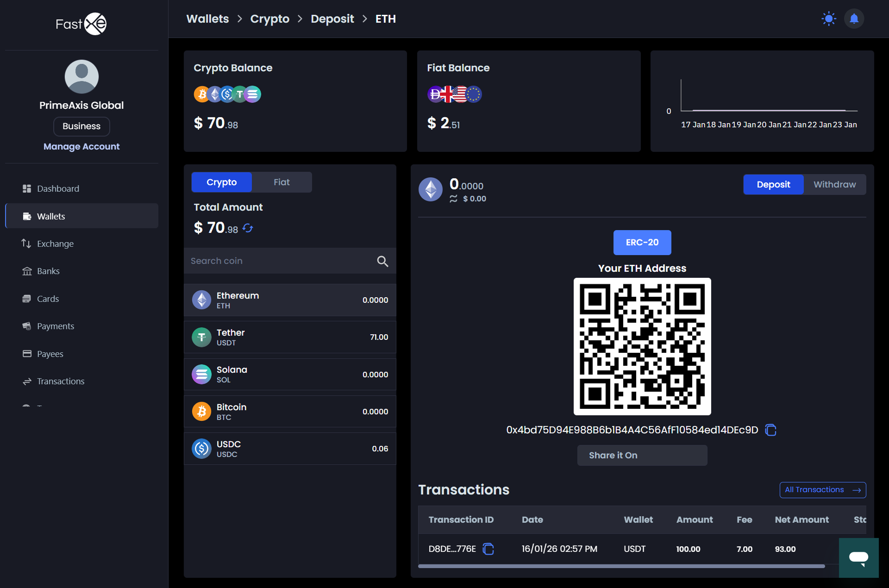Toggle Withdraw mode for ETH
Image resolution: width=889 pixels, height=588 pixels.
click(835, 184)
